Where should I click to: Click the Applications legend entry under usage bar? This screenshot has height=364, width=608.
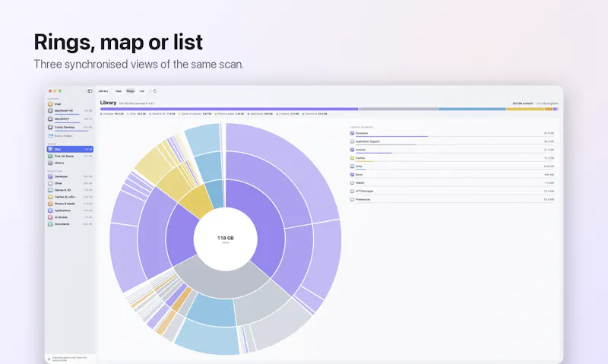[261, 114]
